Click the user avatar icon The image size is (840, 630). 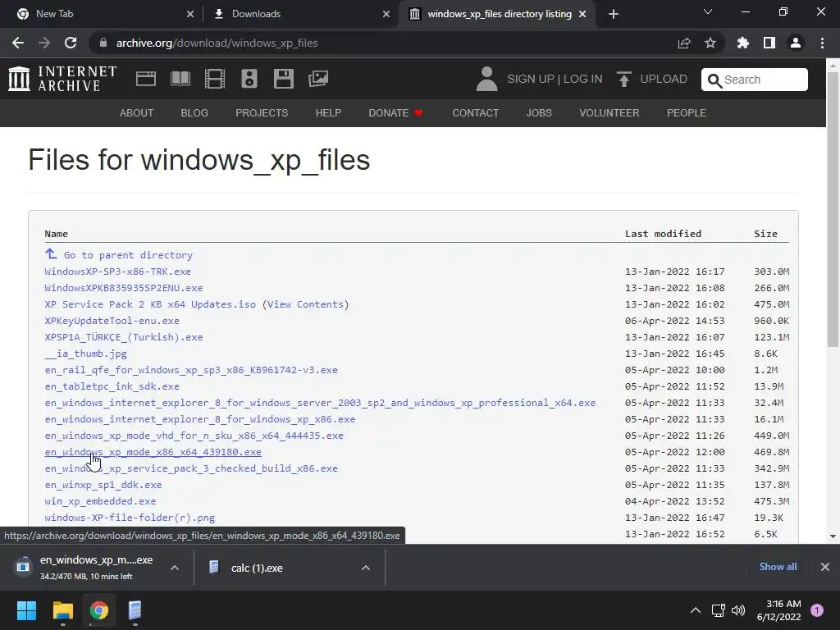[x=486, y=79]
